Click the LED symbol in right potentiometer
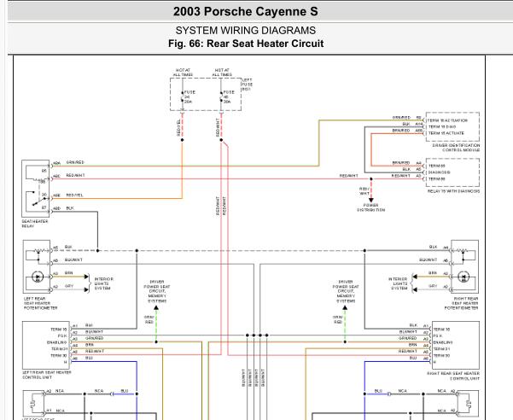 [x=463, y=277]
